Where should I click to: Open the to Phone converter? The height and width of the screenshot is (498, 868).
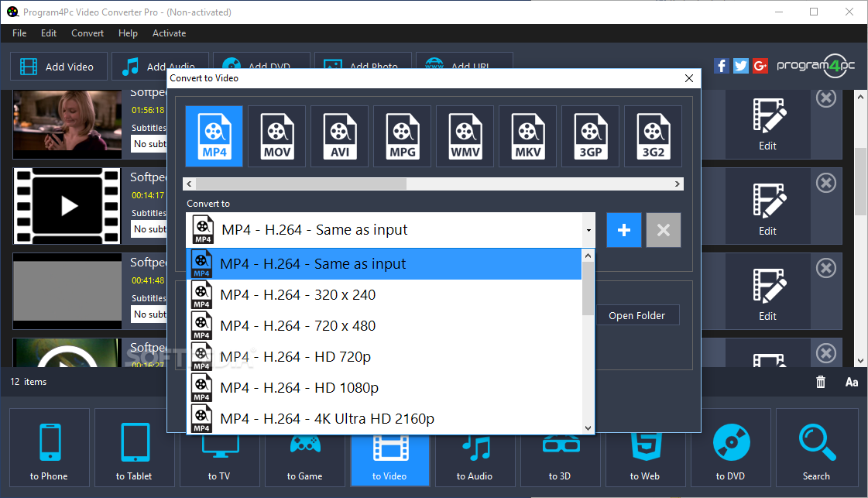50,448
